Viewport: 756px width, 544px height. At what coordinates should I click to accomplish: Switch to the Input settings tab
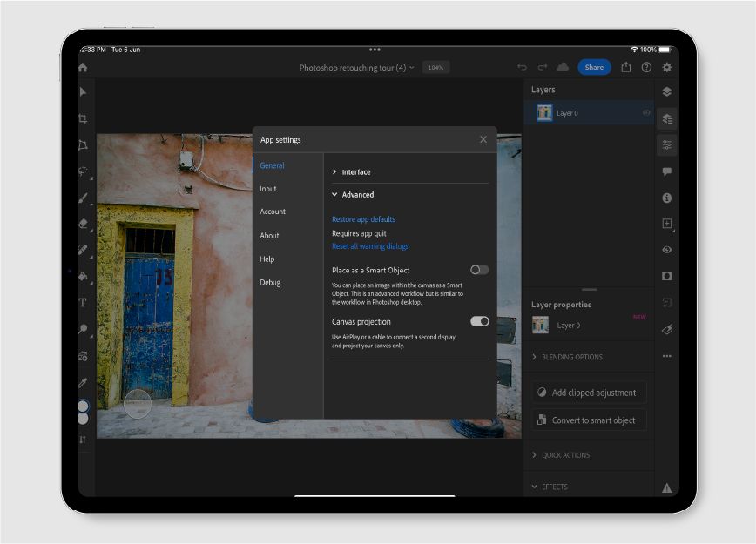pos(267,189)
